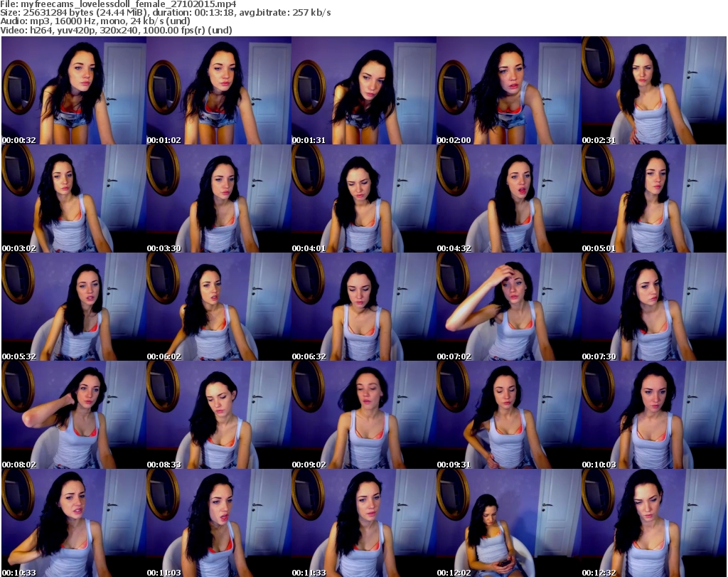Select the thumbnail frame stamped 00:01:31
Screen dimensions: 728x577
click(x=363, y=90)
